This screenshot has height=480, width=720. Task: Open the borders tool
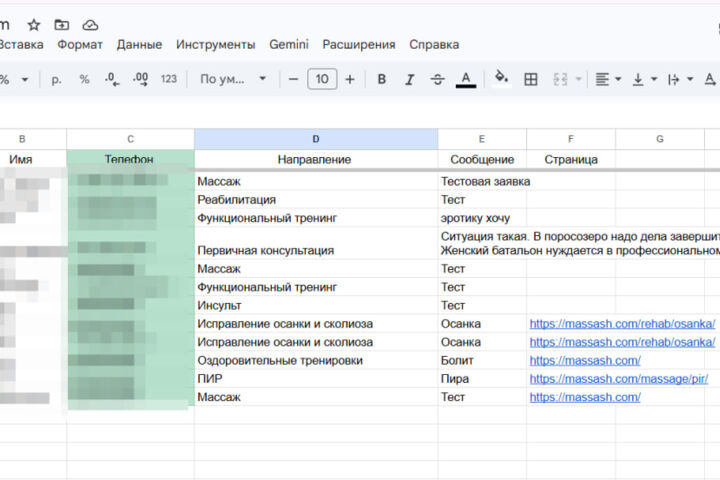coord(531,79)
